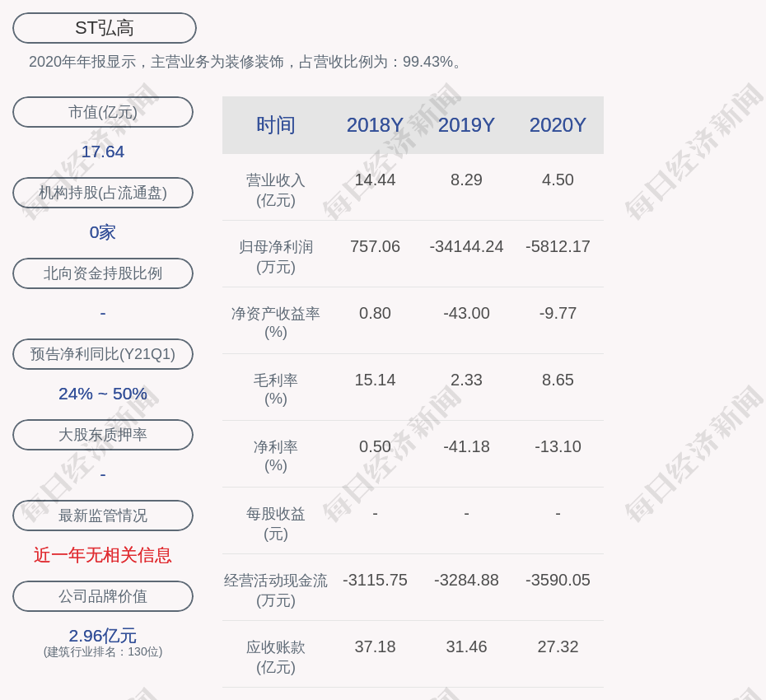Click the 建筑行业排名：130位 ranking note

[x=103, y=652]
